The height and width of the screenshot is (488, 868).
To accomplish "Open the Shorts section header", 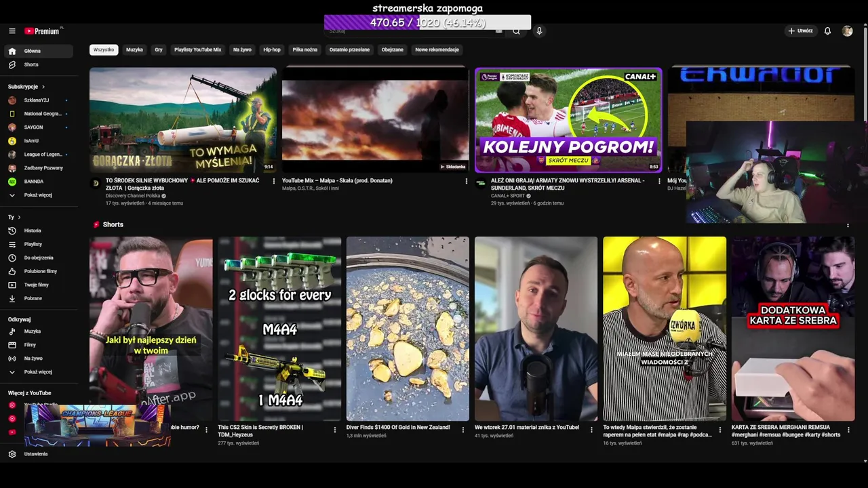I will click(108, 224).
